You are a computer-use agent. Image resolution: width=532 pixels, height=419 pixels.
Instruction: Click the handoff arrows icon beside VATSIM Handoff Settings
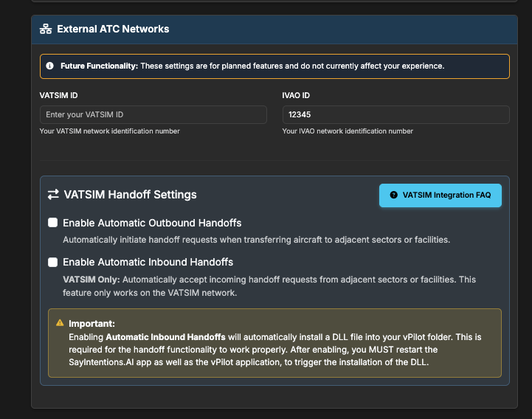point(53,195)
